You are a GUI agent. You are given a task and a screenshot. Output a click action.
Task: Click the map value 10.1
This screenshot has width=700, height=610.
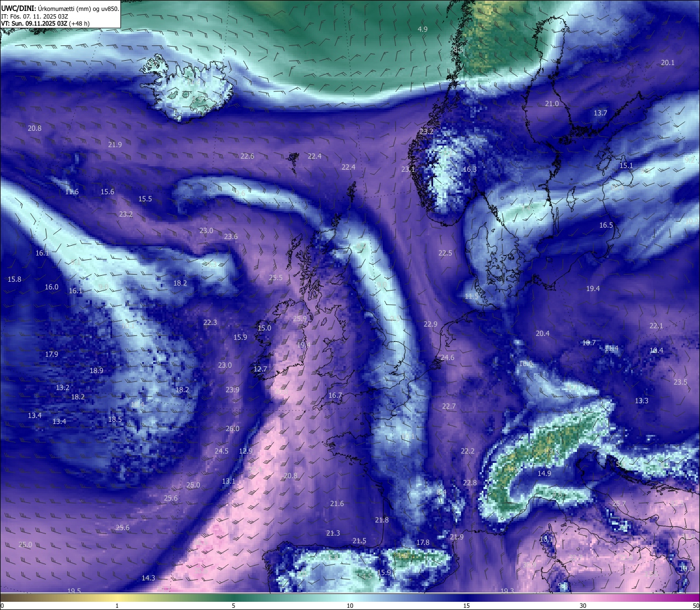546,539
